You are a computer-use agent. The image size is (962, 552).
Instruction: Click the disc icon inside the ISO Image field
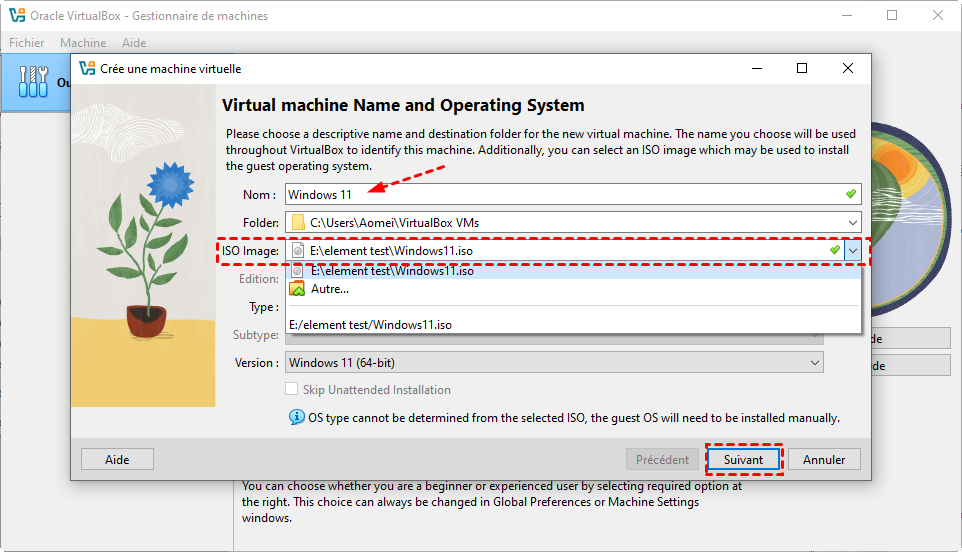297,251
